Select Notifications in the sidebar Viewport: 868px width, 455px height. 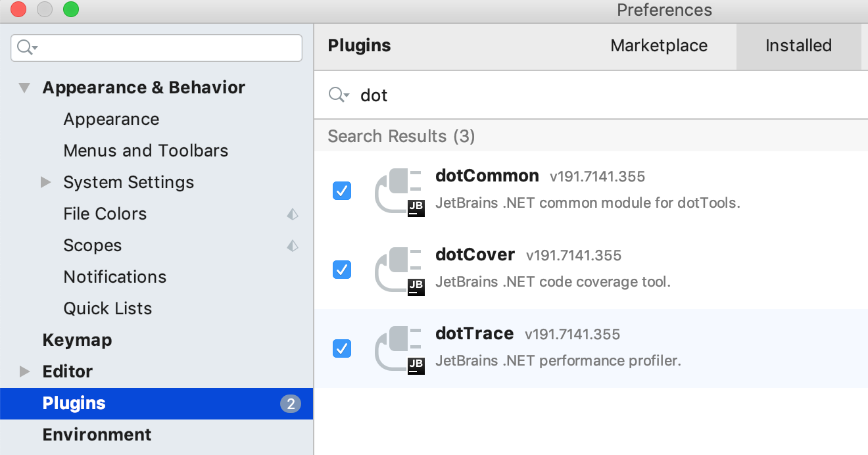115,277
